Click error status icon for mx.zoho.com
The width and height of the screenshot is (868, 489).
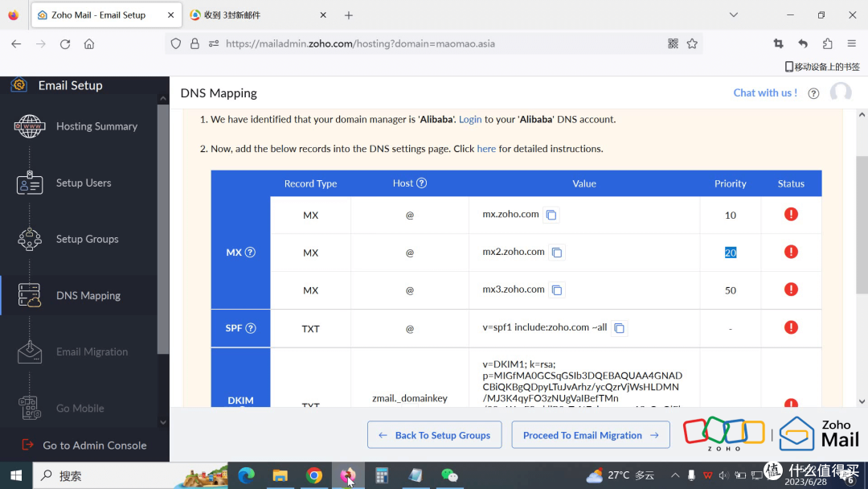click(791, 214)
